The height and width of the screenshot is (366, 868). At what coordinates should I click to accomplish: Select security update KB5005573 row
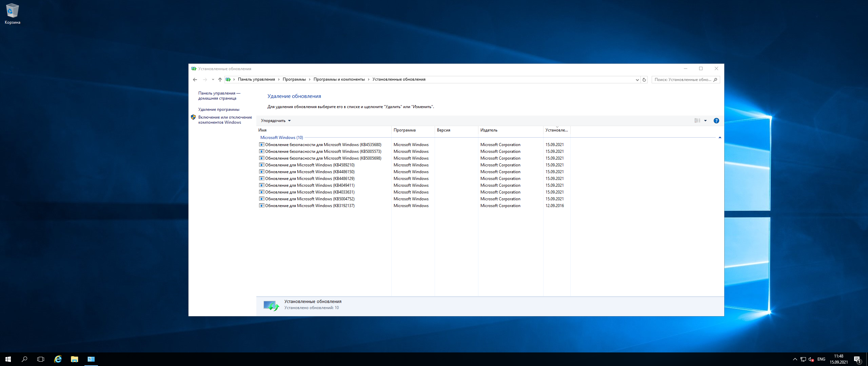coord(414,151)
